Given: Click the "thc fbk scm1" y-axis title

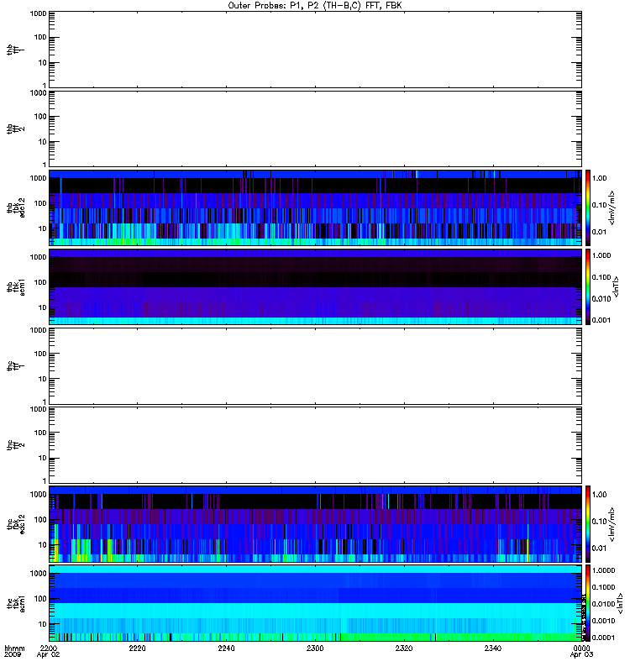Looking at the screenshot, I should (15, 603).
